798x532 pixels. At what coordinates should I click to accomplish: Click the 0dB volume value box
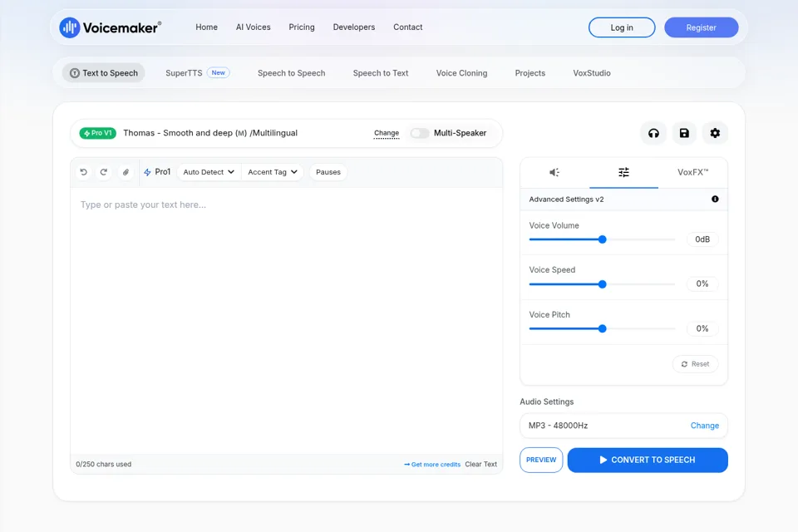click(x=702, y=239)
